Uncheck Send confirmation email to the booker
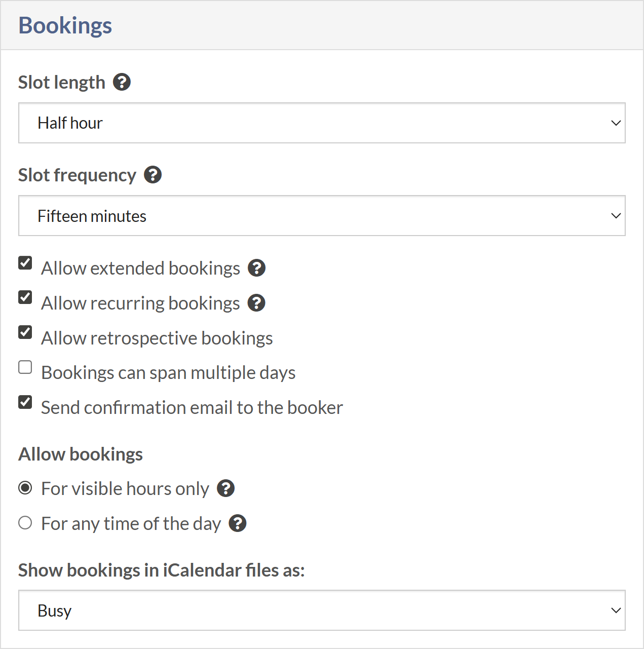Screen dimensions: 644x649 tap(25, 402)
